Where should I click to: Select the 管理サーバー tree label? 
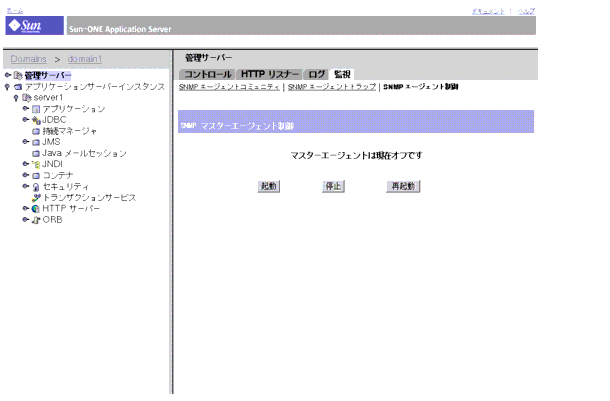pyautogui.click(x=48, y=75)
